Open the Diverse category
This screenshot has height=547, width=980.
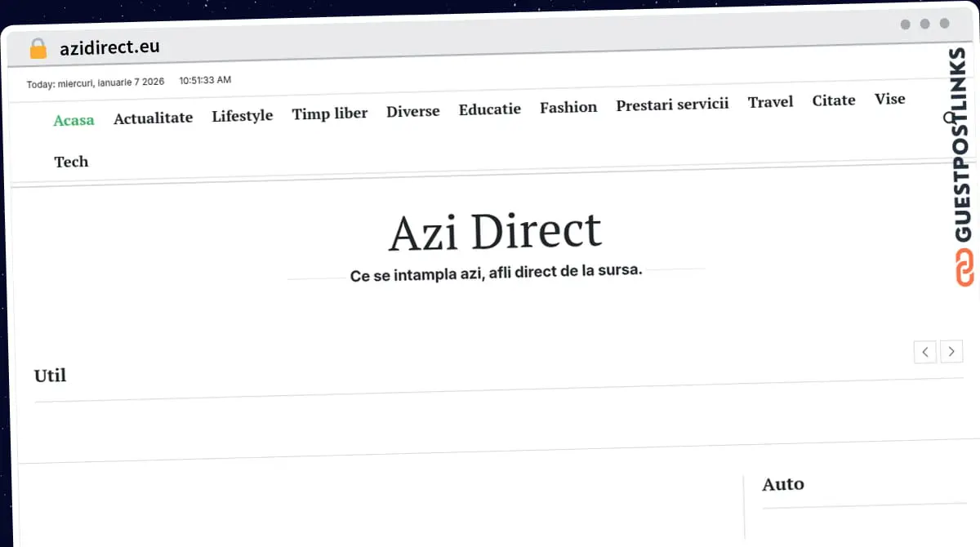point(412,111)
